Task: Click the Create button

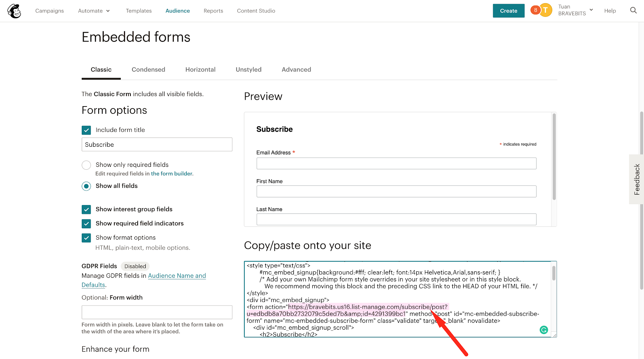Action: pos(508,11)
